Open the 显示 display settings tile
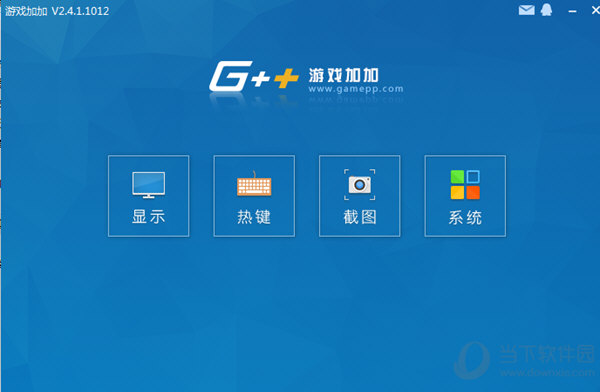Screen dimensions: 600x392 (x=148, y=196)
